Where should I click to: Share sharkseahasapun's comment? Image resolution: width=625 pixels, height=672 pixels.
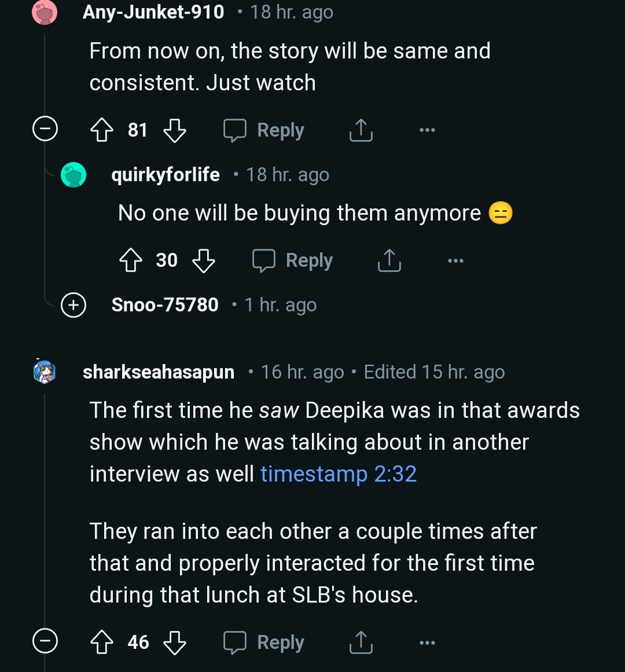pyautogui.click(x=360, y=642)
